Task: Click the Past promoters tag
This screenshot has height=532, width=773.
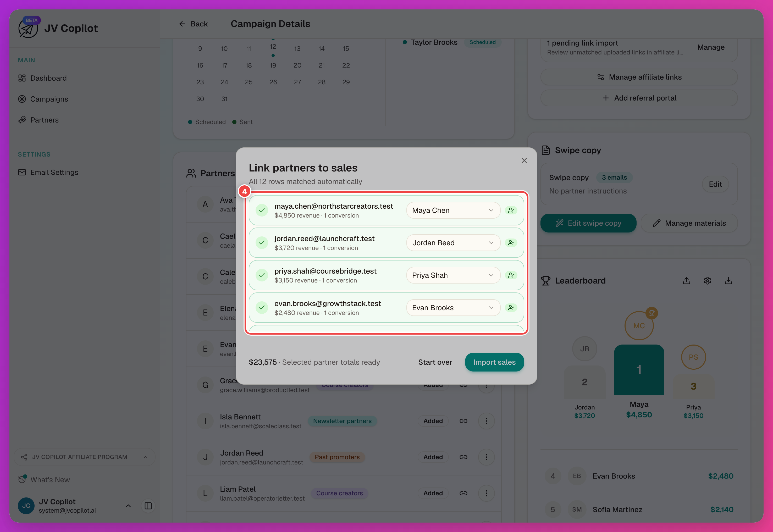Action: (x=337, y=457)
